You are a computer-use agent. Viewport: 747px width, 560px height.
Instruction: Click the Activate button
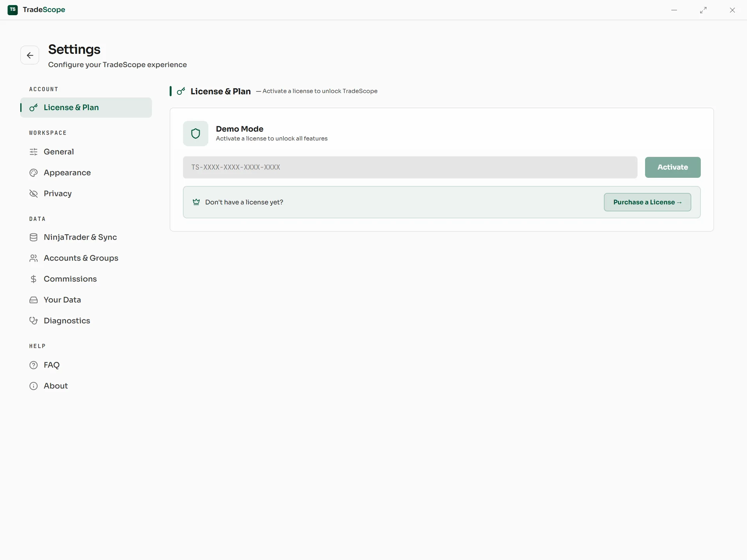point(673,167)
